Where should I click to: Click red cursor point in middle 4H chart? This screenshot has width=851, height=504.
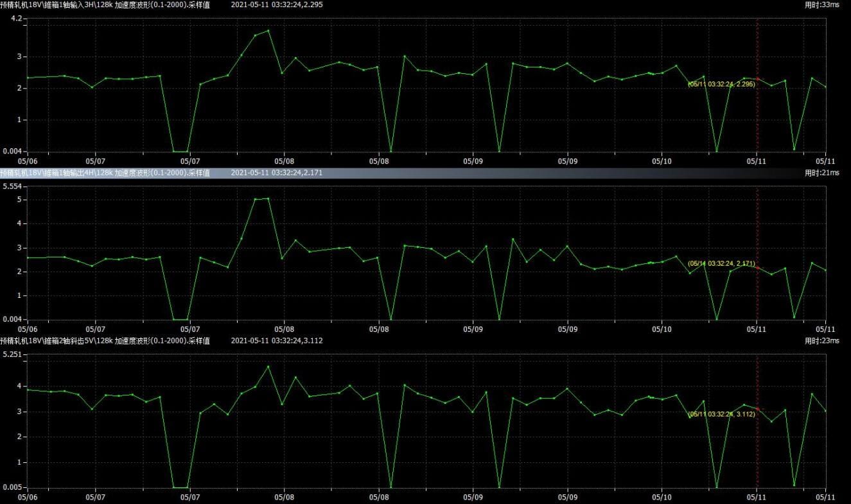click(757, 268)
